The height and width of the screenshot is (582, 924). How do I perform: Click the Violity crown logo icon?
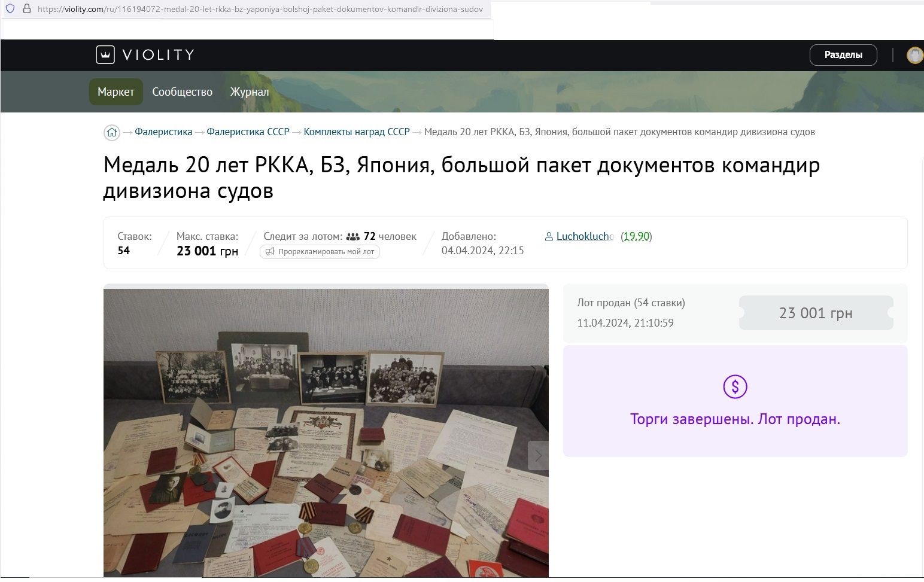pyautogui.click(x=105, y=55)
